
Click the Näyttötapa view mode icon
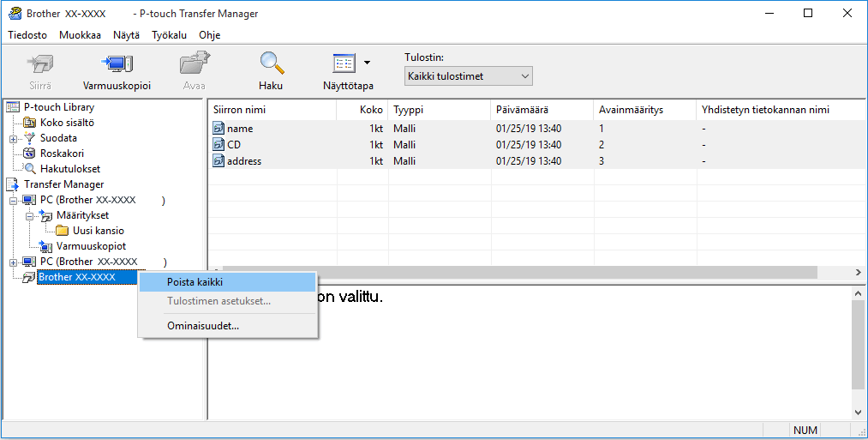(344, 63)
